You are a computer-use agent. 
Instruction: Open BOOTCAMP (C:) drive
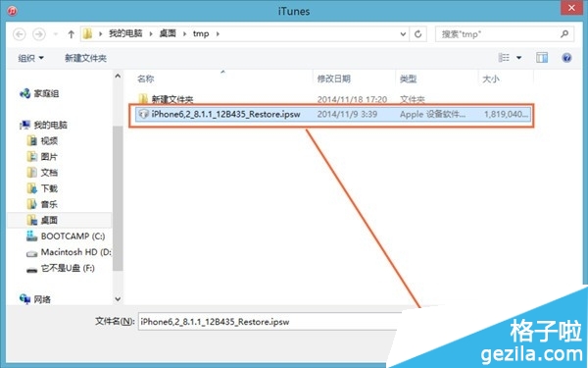(x=73, y=237)
